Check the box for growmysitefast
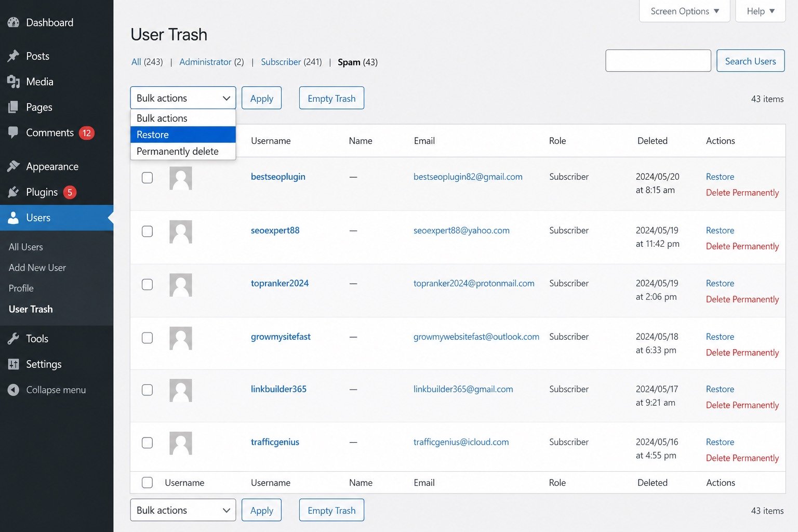 click(148, 338)
